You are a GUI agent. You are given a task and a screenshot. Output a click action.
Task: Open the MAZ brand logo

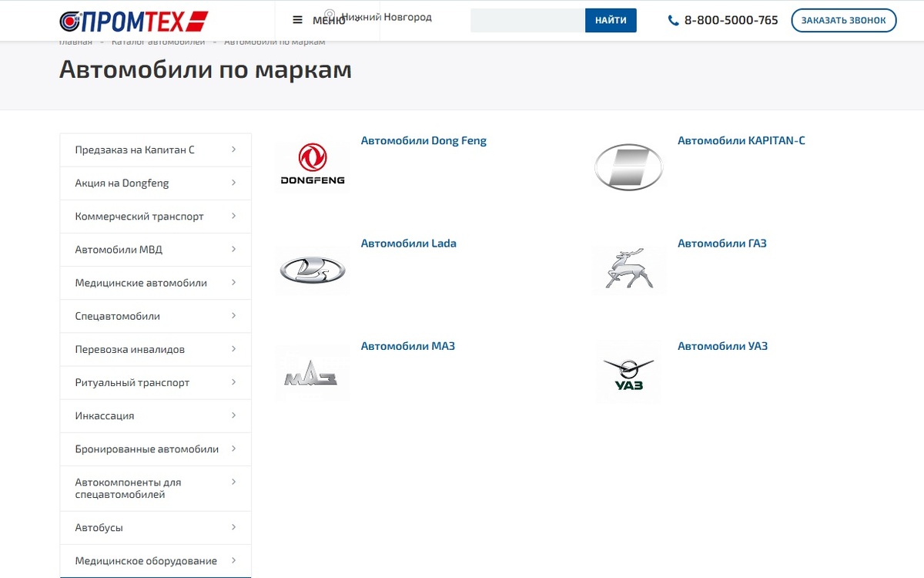[312, 373]
